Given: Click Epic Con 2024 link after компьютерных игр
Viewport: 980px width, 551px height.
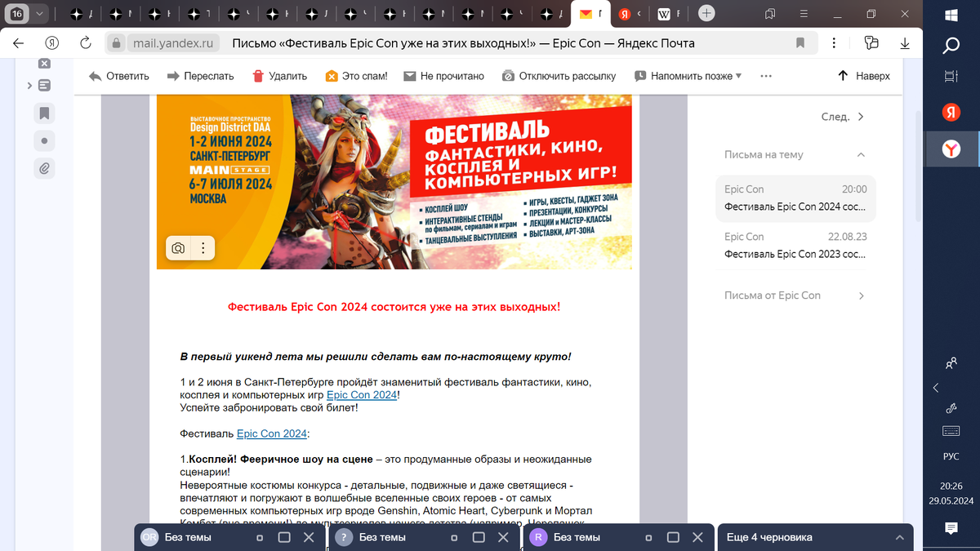Looking at the screenshot, I should tap(362, 395).
